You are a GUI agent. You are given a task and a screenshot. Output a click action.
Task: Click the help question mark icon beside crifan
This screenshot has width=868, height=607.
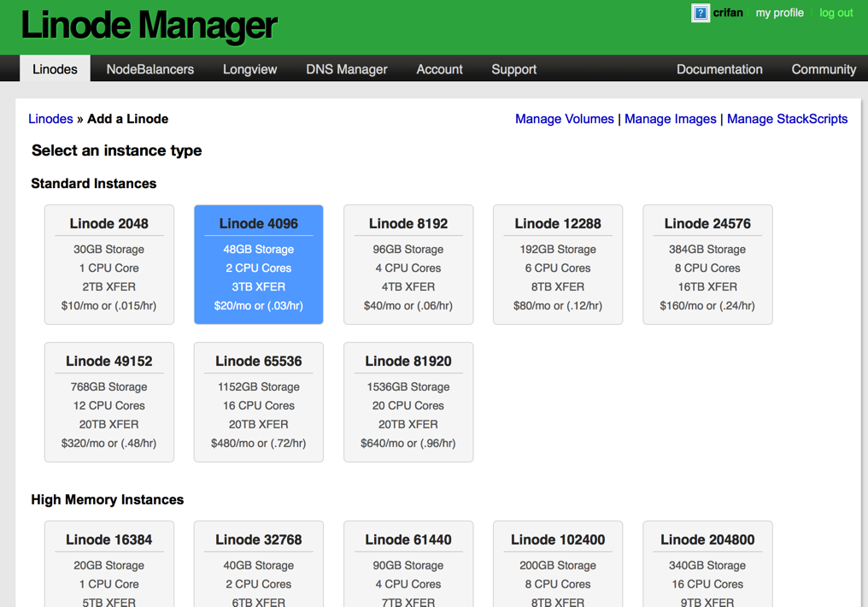pyautogui.click(x=701, y=13)
